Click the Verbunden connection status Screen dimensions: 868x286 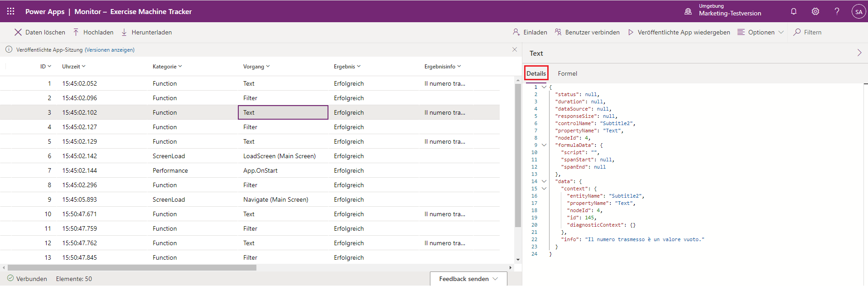click(x=27, y=279)
